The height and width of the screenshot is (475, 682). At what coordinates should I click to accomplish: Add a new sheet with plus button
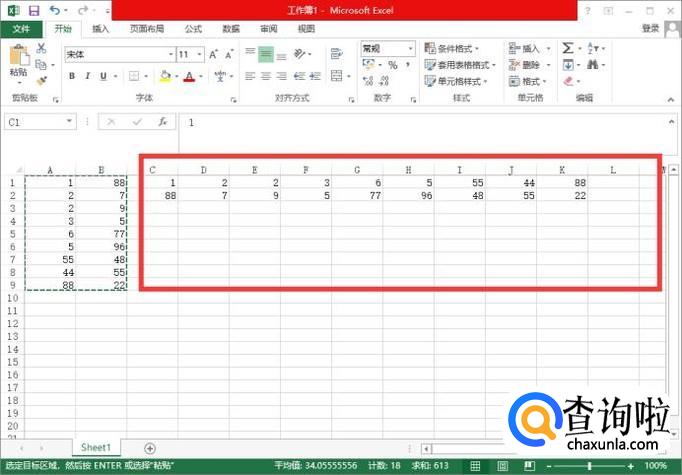pos(150,448)
